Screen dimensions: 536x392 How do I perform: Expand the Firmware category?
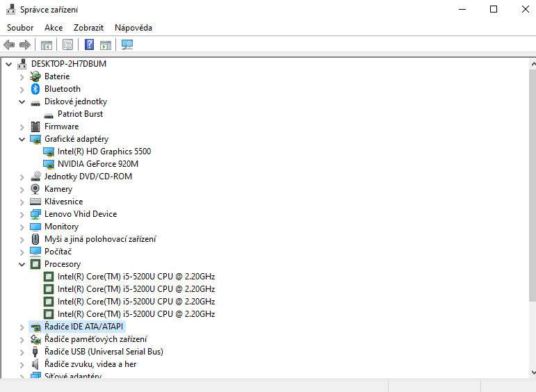point(22,127)
